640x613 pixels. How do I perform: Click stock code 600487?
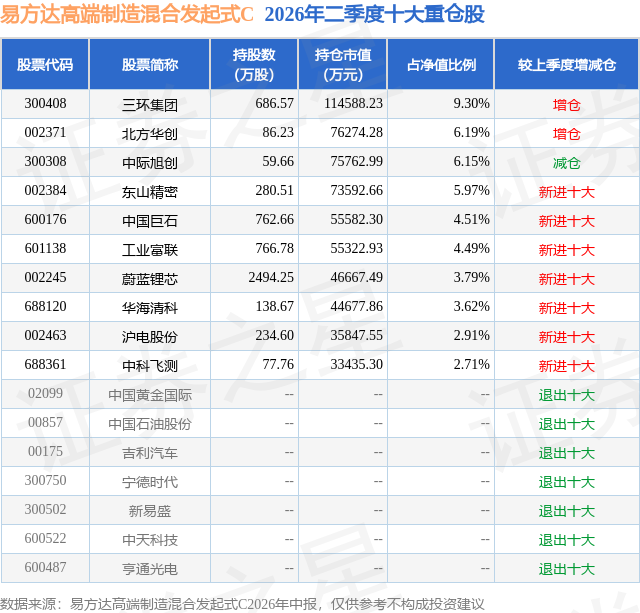pos(45,567)
